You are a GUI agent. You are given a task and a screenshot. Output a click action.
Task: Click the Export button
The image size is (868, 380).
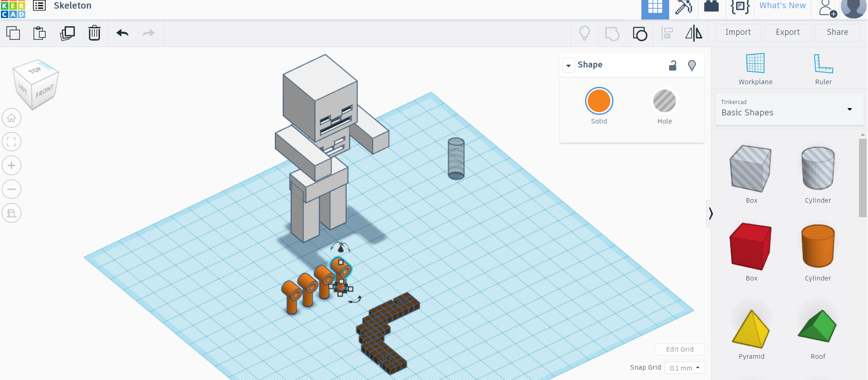point(788,33)
